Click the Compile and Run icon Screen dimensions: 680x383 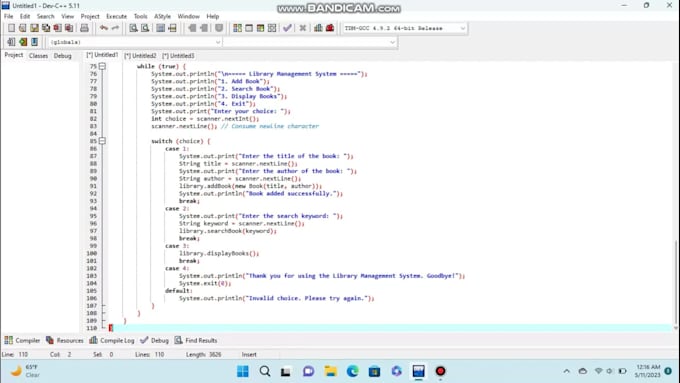pos(260,28)
